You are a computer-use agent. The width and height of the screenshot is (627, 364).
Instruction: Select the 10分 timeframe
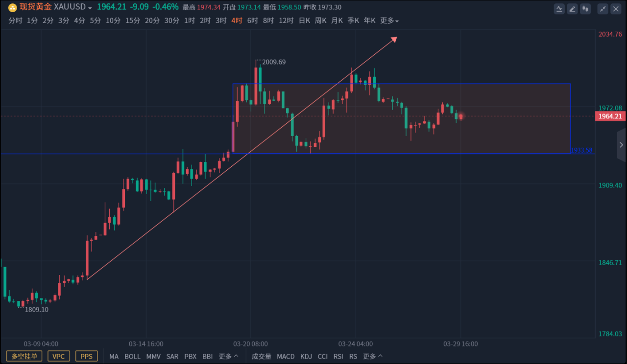(113, 21)
